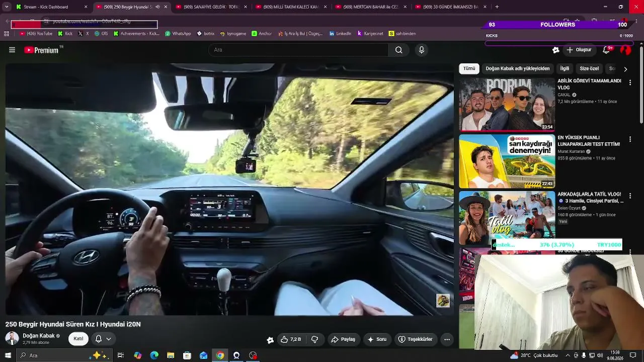The width and height of the screenshot is (644, 362).
Task: Select the Tümü filter chip
Action: pos(469,68)
